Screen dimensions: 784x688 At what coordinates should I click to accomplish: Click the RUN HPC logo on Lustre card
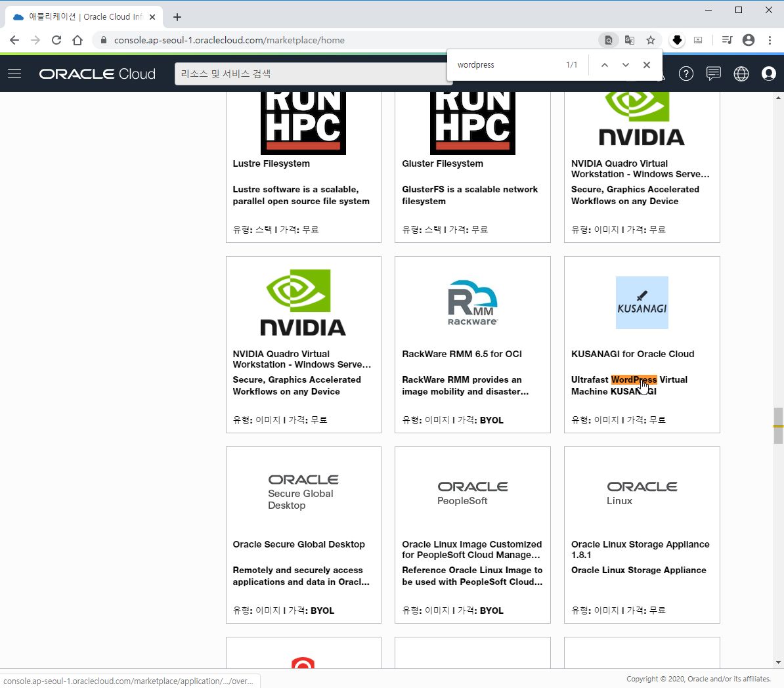click(303, 123)
